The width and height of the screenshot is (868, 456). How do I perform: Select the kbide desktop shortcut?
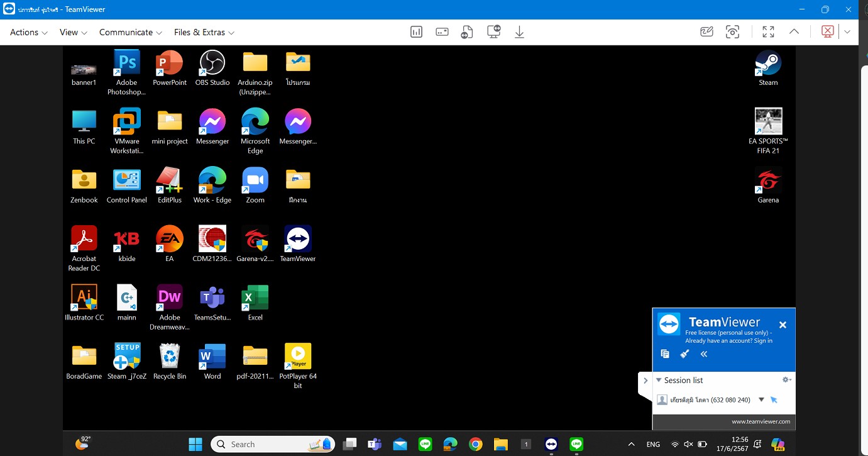pyautogui.click(x=127, y=244)
